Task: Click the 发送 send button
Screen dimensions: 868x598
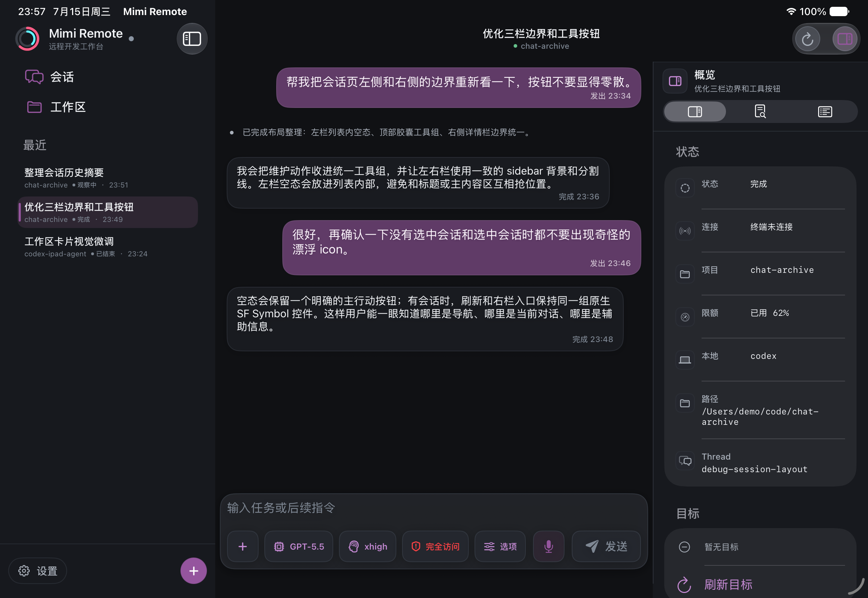Action: pyautogui.click(x=606, y=546)
